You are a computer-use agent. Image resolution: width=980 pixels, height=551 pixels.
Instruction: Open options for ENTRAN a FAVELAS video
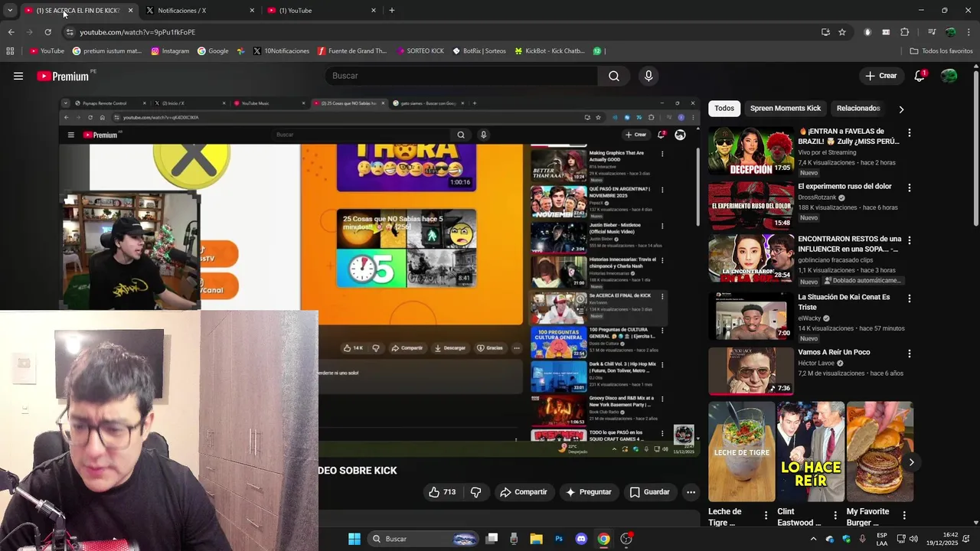click(910, 132)
